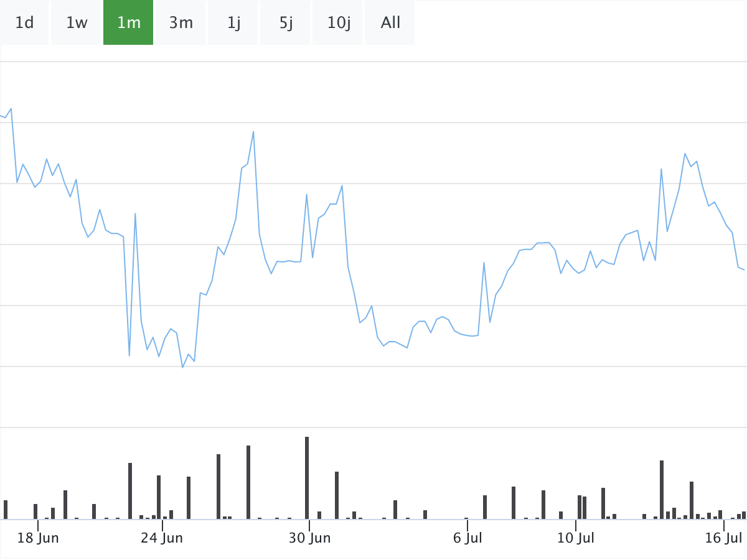Image resolution: width=747 pixels, height=560 pixels.
Task: Show All historical data
Action: (390, 23)
